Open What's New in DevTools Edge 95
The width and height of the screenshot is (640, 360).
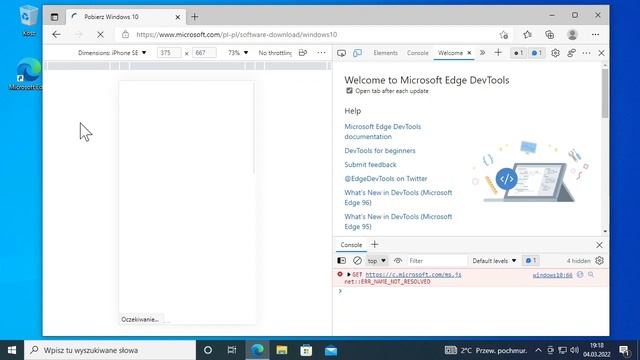point(398,221)
